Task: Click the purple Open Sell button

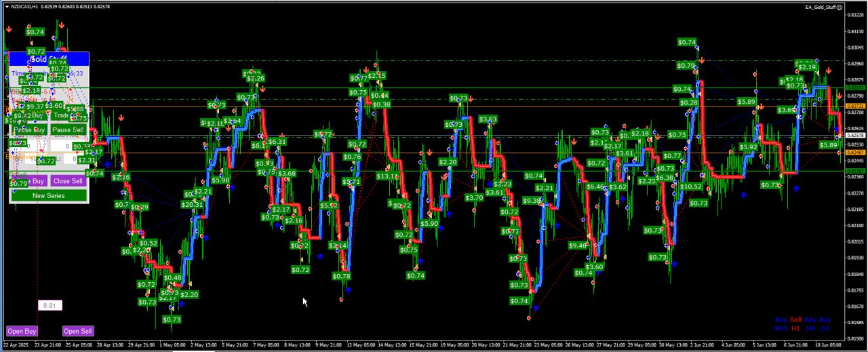Action: [78, 331]
